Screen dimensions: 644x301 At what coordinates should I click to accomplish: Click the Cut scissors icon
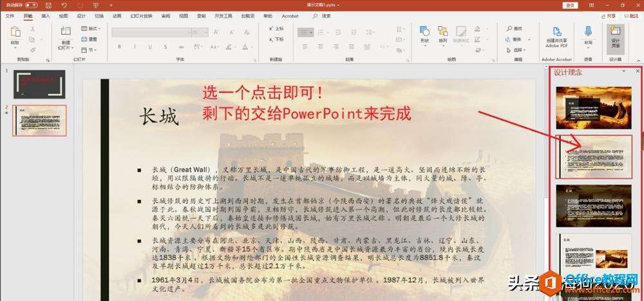(32, 29)
